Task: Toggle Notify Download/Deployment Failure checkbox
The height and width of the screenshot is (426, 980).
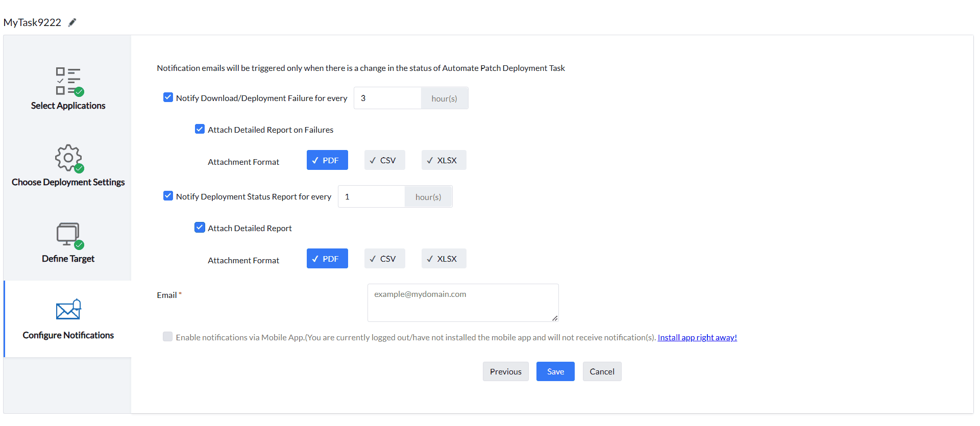Action: pyautogui.click(x=168, y=97)
